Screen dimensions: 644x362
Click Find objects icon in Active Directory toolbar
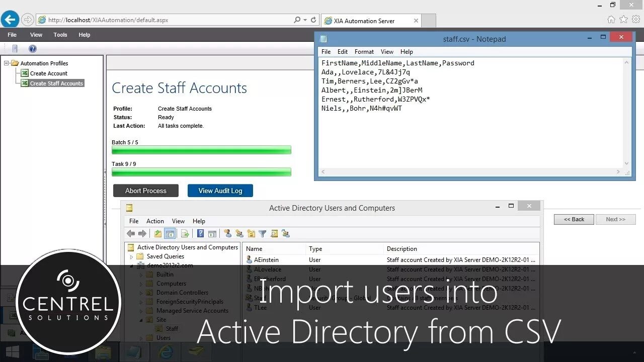click(x=274, y=233)
